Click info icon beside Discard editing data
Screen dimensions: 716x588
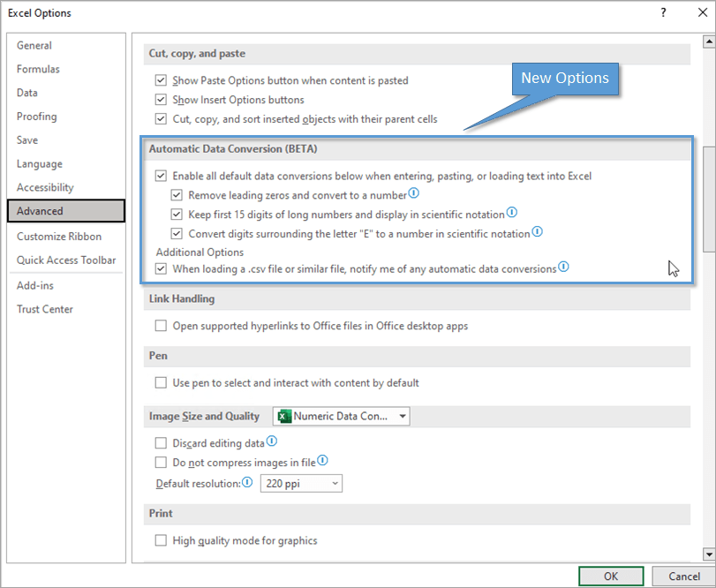coord(272,441)
